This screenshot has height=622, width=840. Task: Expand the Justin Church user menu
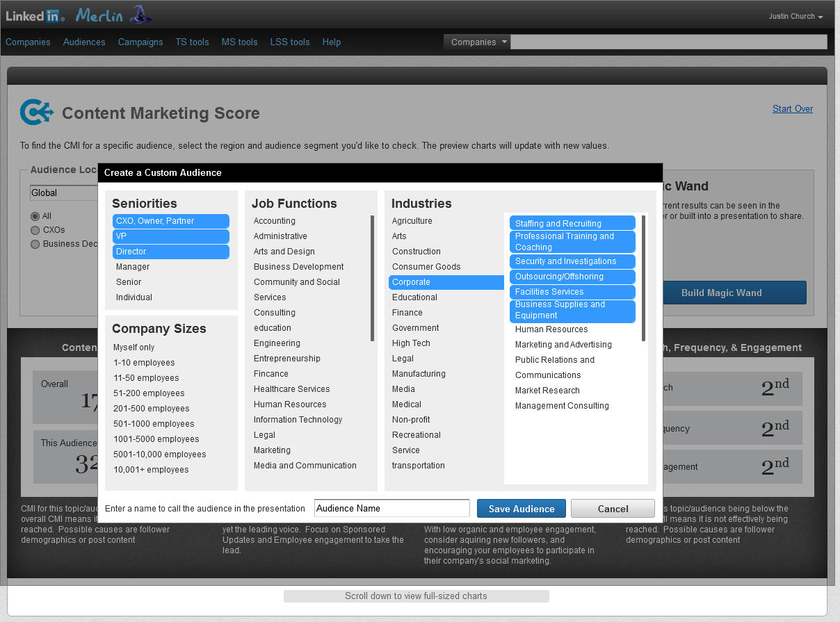[795, 17]
